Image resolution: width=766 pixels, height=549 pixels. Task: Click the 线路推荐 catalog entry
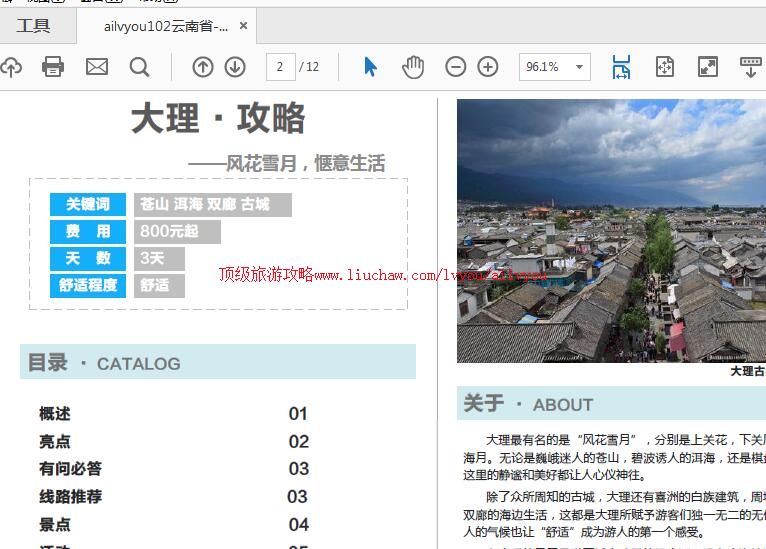click(x=70, y=496)
